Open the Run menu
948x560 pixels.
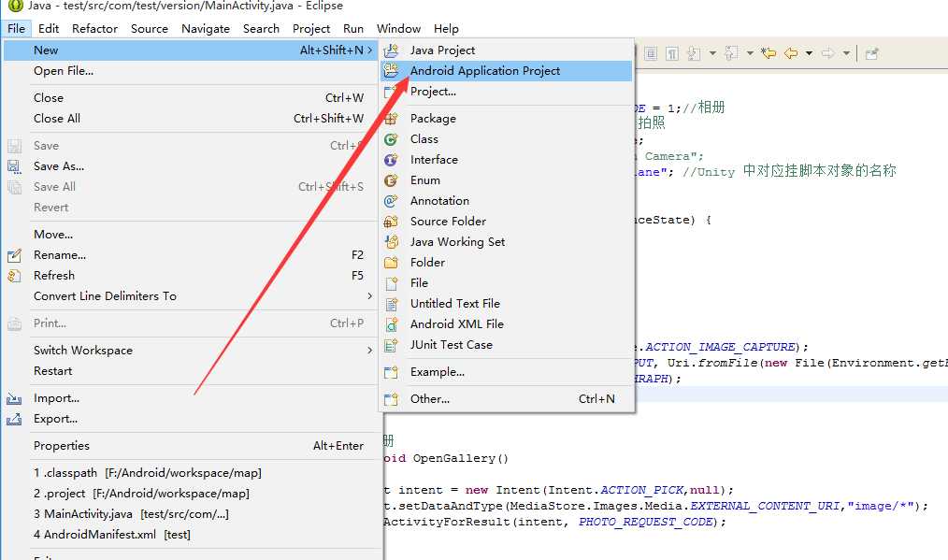[353, 28]
